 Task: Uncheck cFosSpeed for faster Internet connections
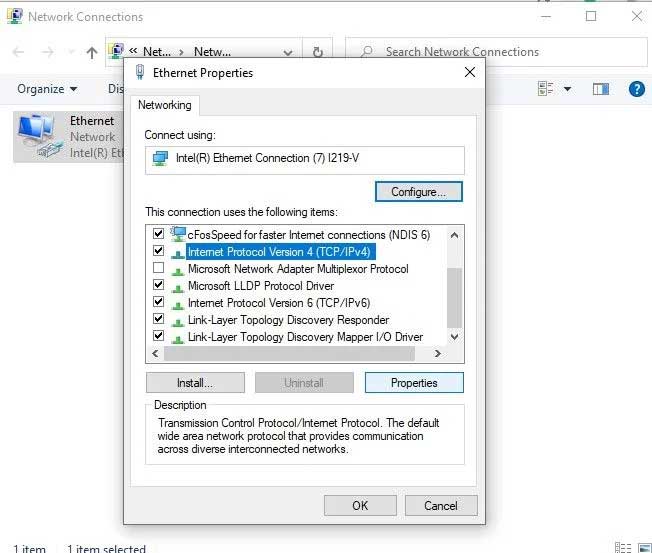[x=158, y=233]
